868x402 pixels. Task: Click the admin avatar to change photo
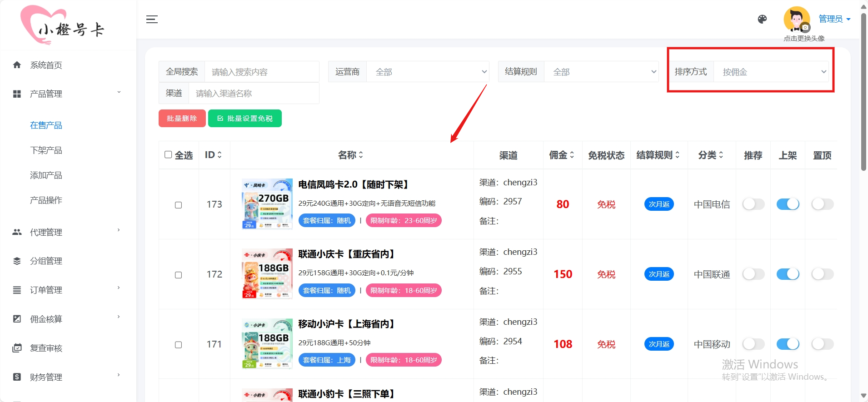(x=797, y=19)
